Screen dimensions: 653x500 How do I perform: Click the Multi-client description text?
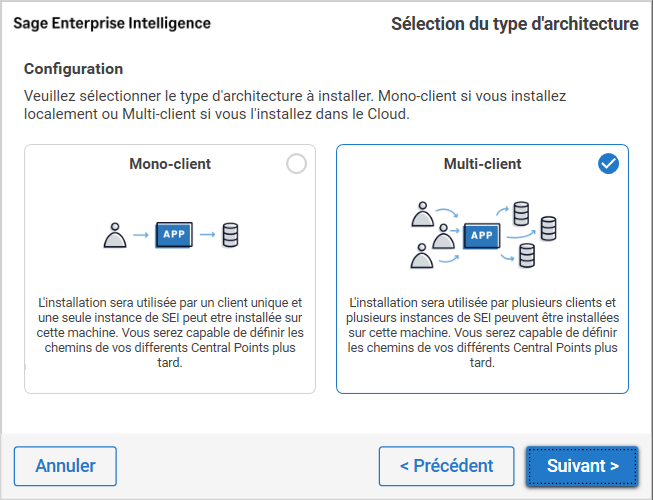coord(482,332)
